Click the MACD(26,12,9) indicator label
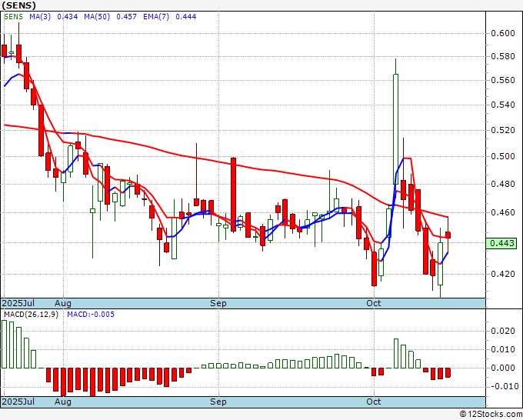The height and width of the screenshot is (420, 523). point(31,315)
